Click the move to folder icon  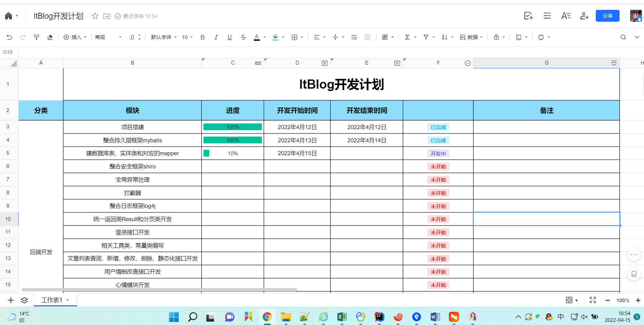(x=107, y=16)
